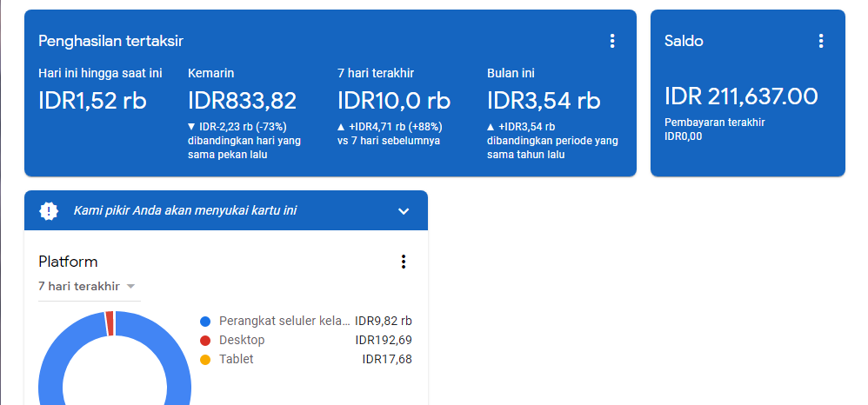Screen dimensions: 868x405
Task: Open the Saldo card three-dot menu
Action: (x=821, y=41)
